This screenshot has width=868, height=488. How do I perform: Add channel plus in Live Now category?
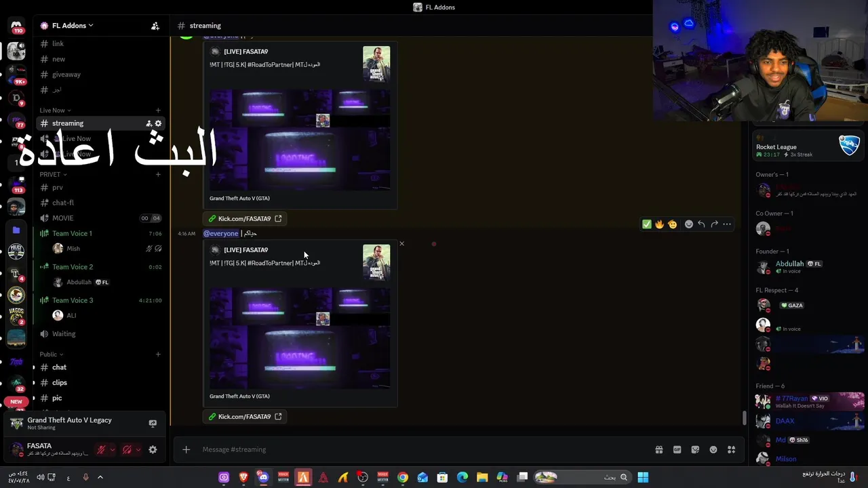(x=158, y=110)
